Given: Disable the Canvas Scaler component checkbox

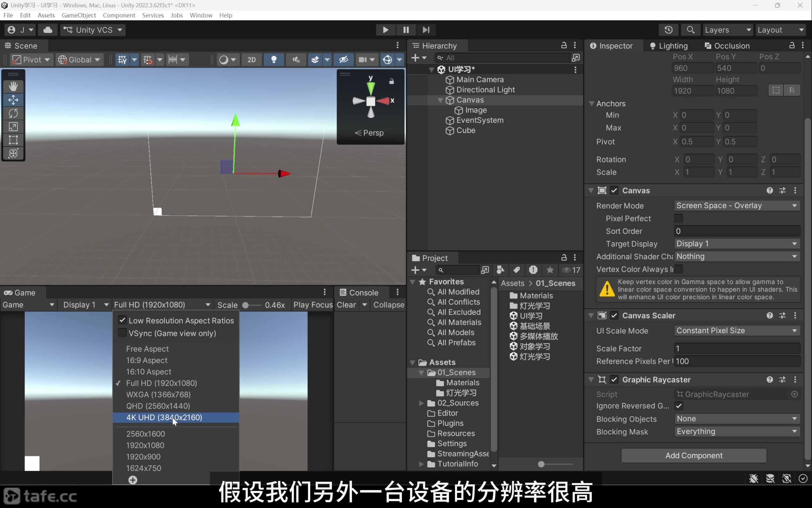Looking at the screenshot, I should point(614,316).
